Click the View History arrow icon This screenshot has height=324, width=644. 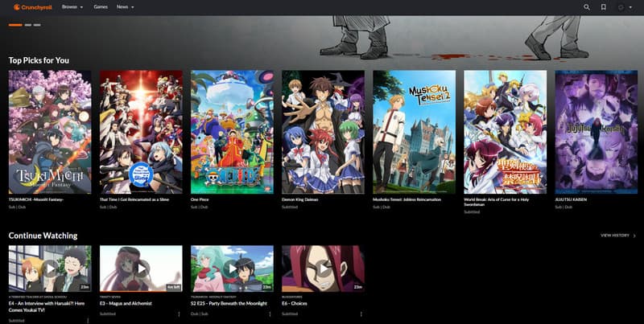tap(634, 236)
